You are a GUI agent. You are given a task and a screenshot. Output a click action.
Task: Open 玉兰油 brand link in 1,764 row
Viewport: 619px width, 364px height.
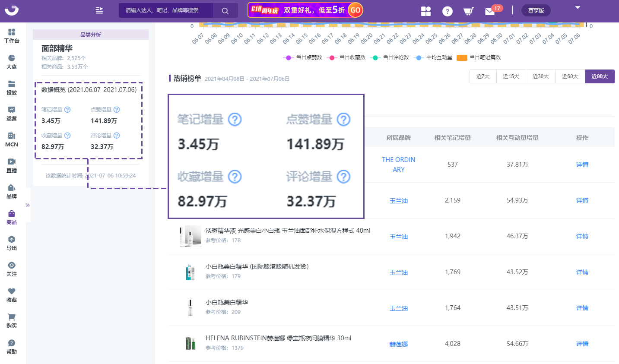pyautogui.click(x=399, y=308)
